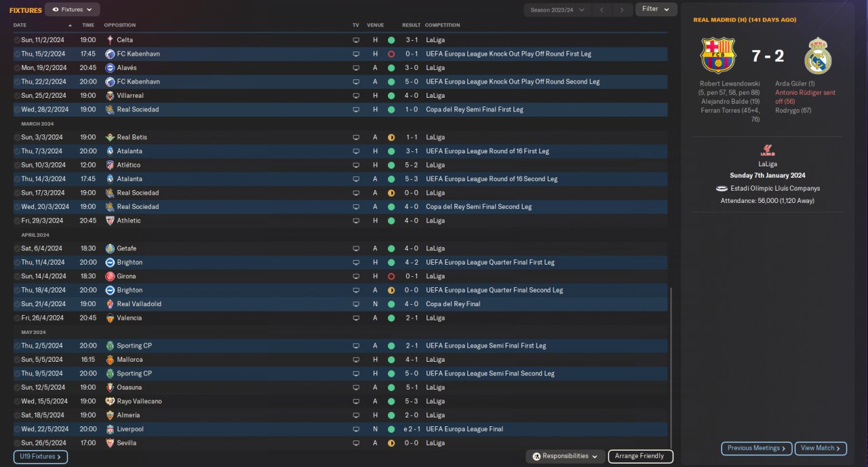
Task: Click Robert Lewandowski in match scorers
Action: coord(730,83)
